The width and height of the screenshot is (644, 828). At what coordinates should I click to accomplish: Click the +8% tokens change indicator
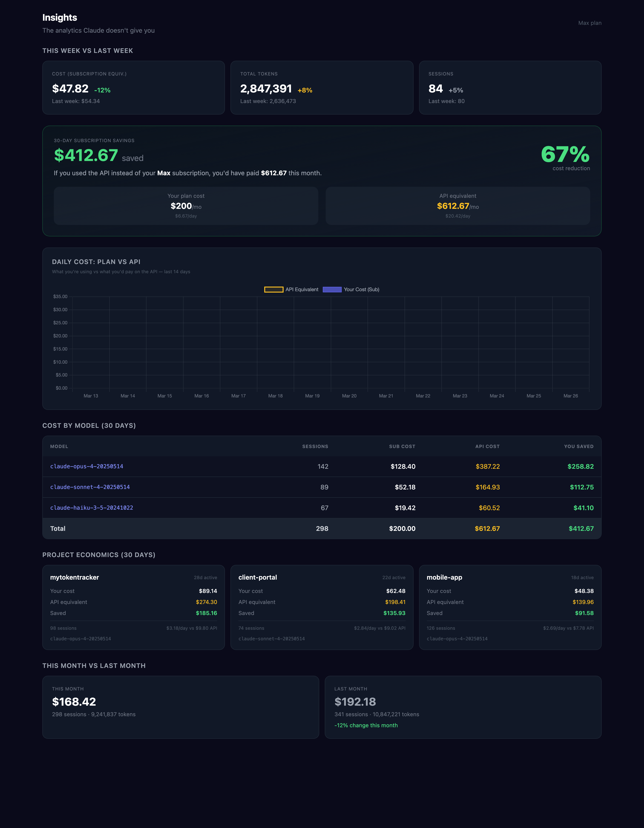305,90
